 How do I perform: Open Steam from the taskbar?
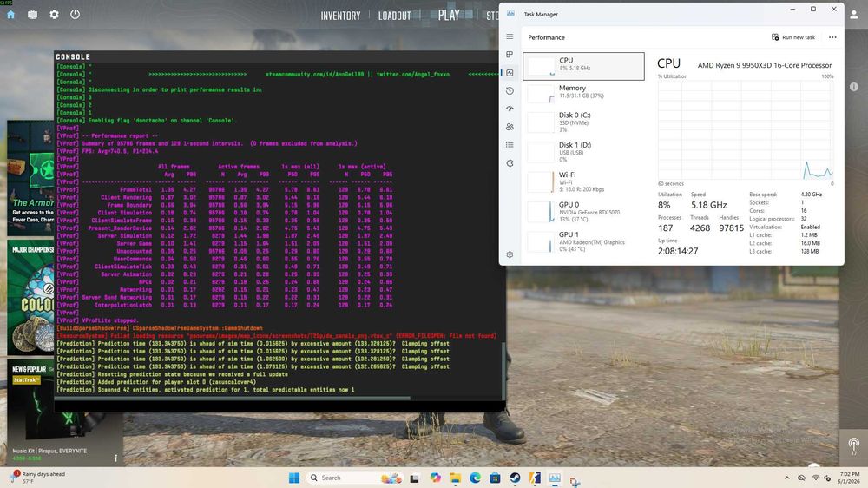[515, 478]
